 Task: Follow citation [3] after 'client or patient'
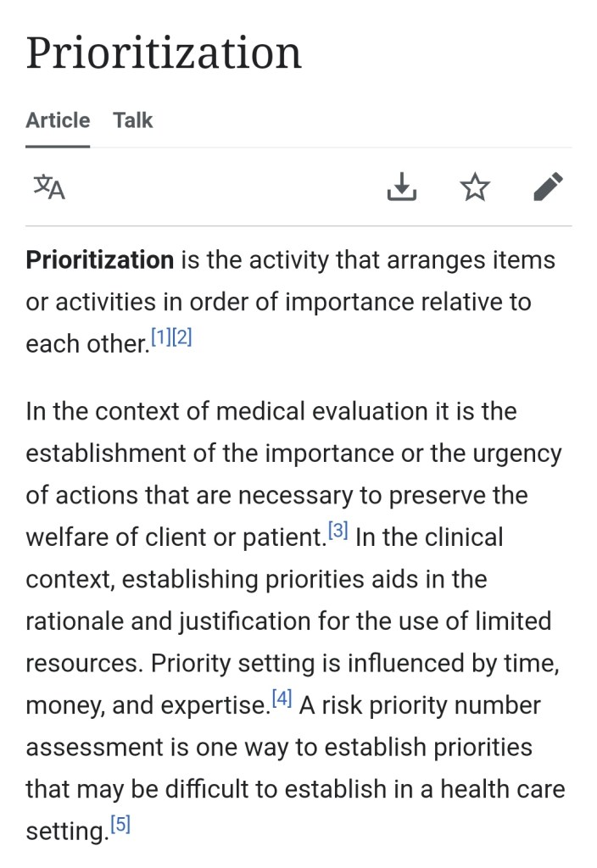(x=338, y=531)
